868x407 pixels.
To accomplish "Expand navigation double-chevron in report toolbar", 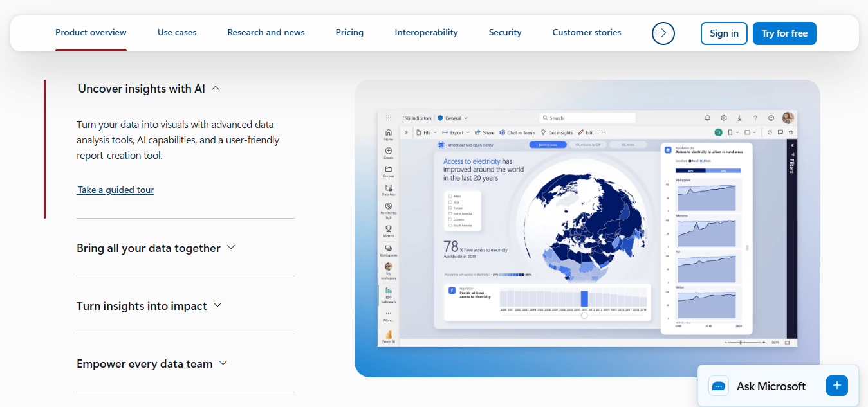I will tap(406, 132).
